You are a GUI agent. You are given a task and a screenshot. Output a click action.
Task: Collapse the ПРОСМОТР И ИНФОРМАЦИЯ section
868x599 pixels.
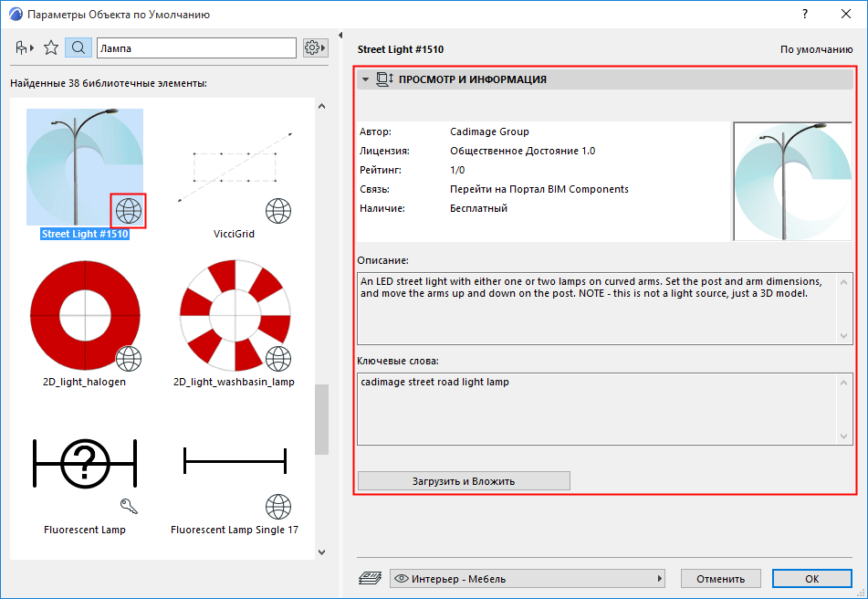pos(365,79)
